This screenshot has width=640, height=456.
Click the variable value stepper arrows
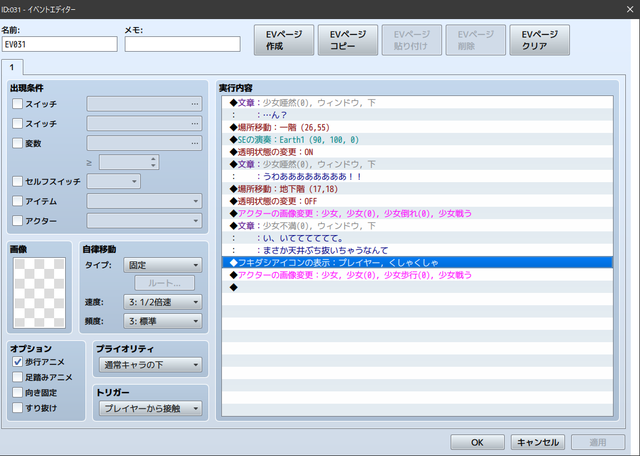(x=153, y=162)
